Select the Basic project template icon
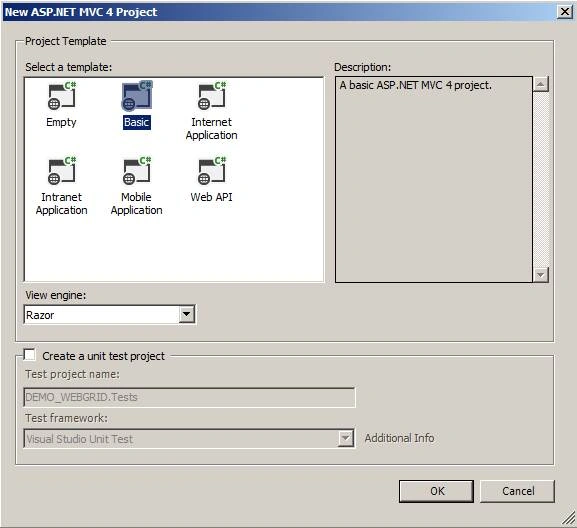The image size is (577, 528). coord(137,96)
